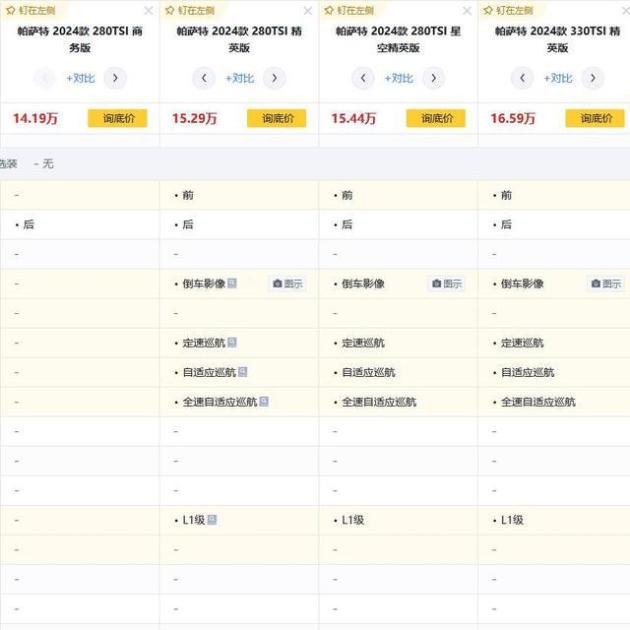Click previous arrow in 280TSI 精英版 column
This screenshot has width=630, height=630.
click(x=204, y=78)
